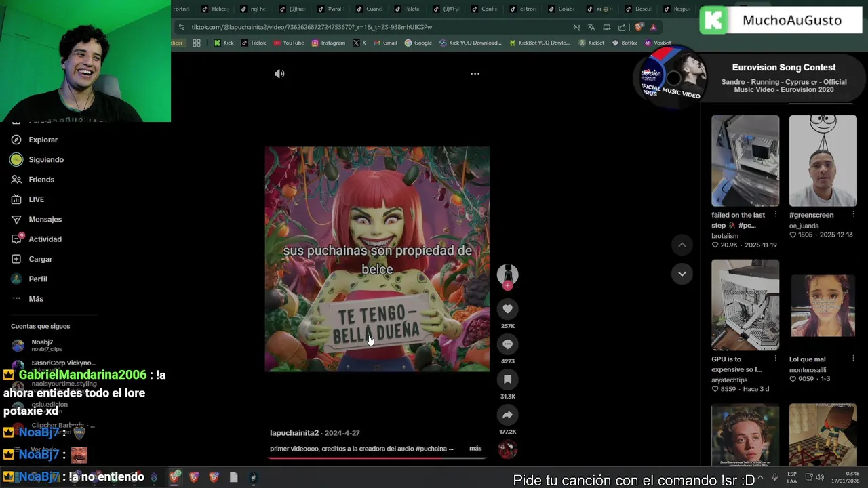Click the TikTok video player
Image resolution: width=868 pixels, height=488 pixels.
coord(377,259)
